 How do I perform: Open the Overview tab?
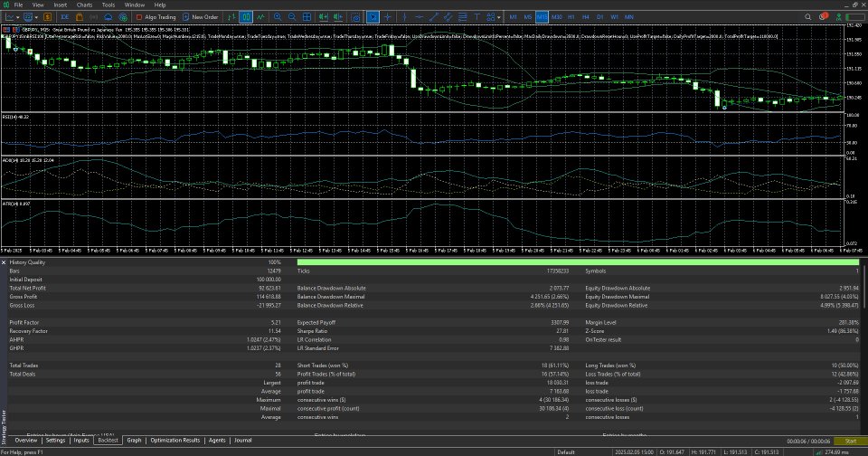(26, 441)
